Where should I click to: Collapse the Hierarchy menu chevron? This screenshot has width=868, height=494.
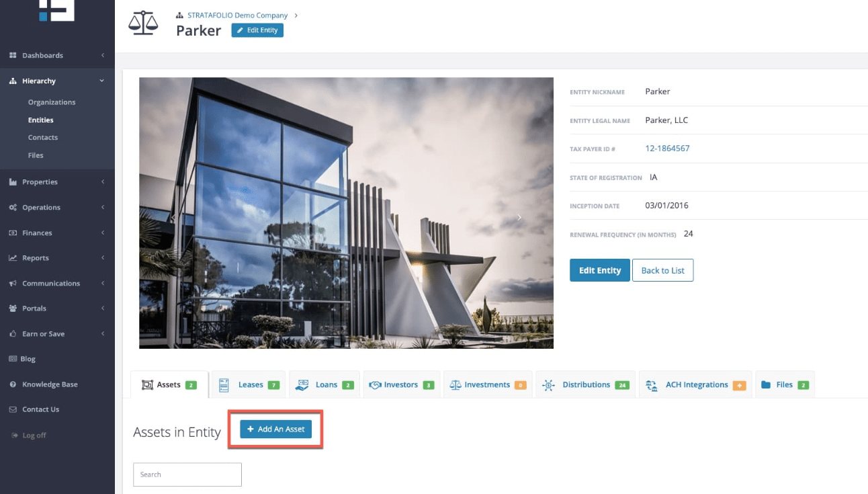[102, 81]
